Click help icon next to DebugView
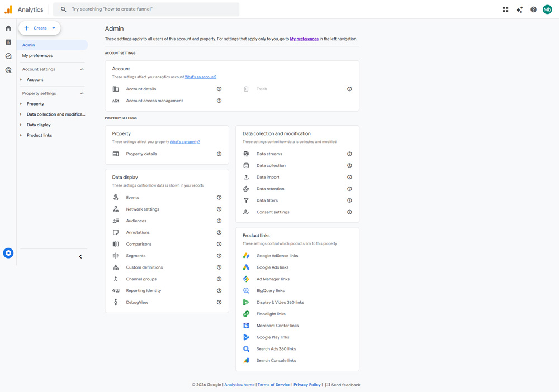This screenshot has width=559, height=392. (x=219, y=302)
